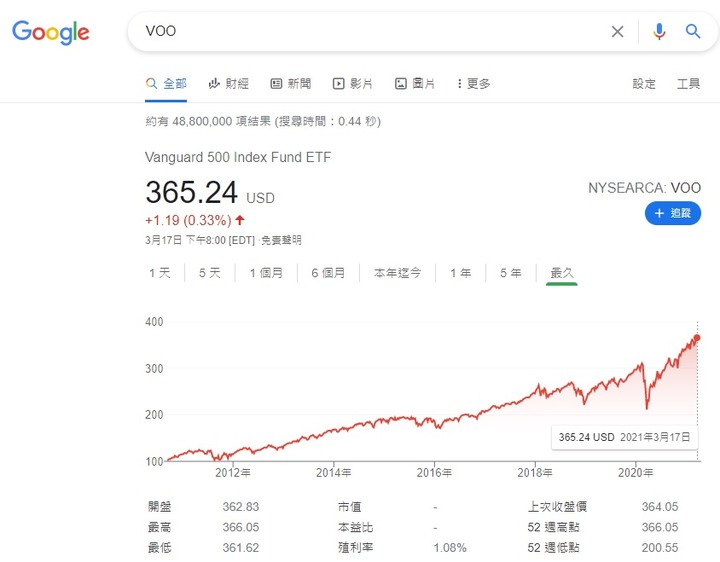Click the 殖利率 value 1.08%

pos(450,548)
